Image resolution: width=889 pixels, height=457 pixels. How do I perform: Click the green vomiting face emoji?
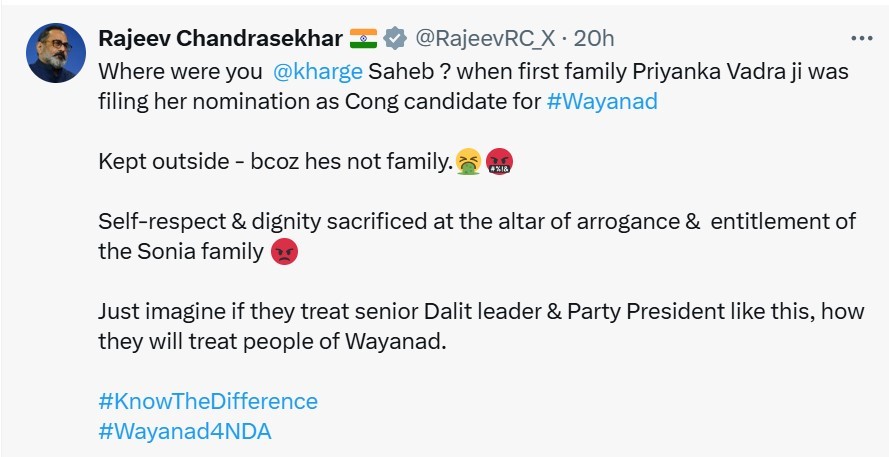point(467,162)
